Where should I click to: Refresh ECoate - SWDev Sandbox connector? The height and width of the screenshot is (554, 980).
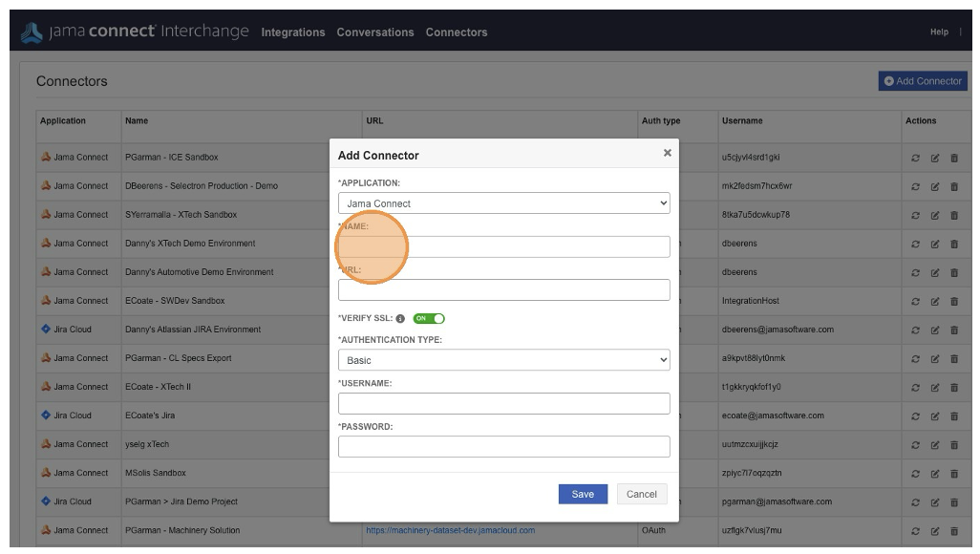point(915,302)
